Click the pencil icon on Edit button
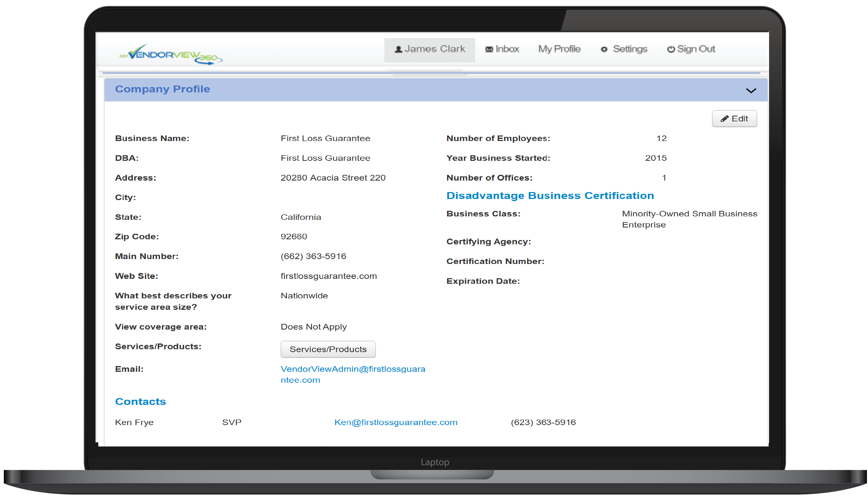The width and height of the screenshot is (868, 497). tap(724, 119)
